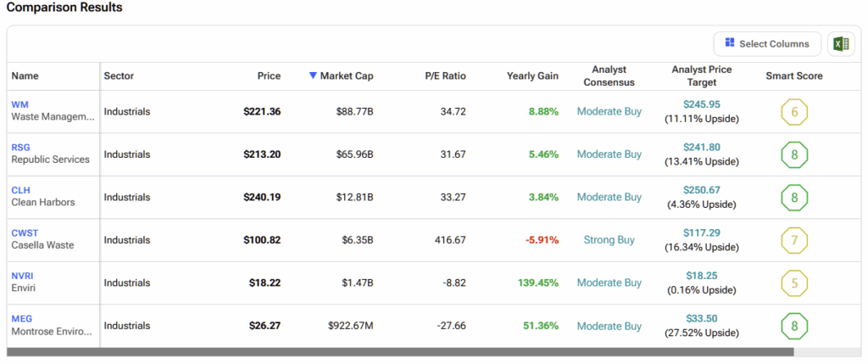Click the $245.95 analyst price target

[702, 104]
